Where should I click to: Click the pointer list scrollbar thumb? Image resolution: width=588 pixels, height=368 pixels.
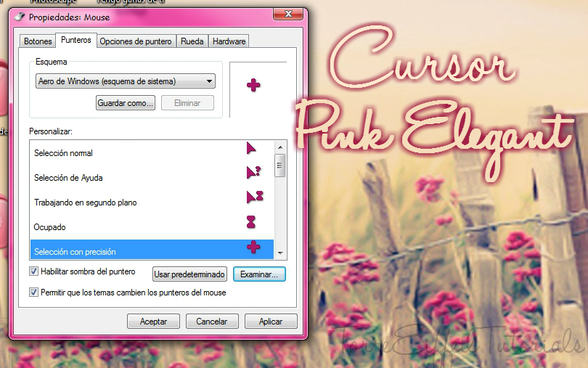coord(279,165)
